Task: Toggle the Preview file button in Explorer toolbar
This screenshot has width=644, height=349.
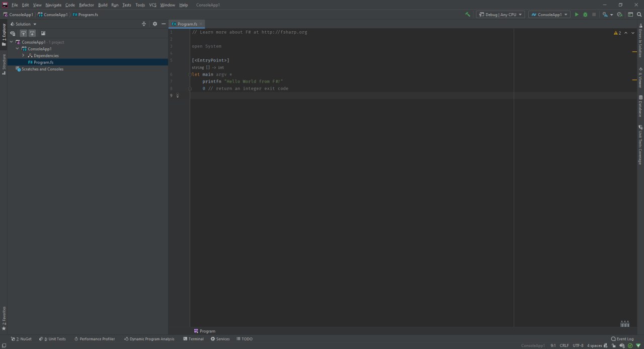Action: pos(43,33)
